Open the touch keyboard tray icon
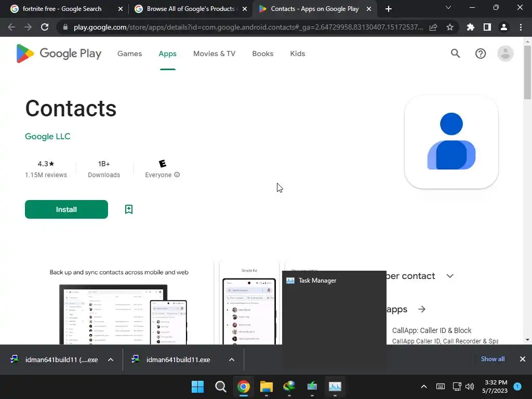 (x=441, y=387)
